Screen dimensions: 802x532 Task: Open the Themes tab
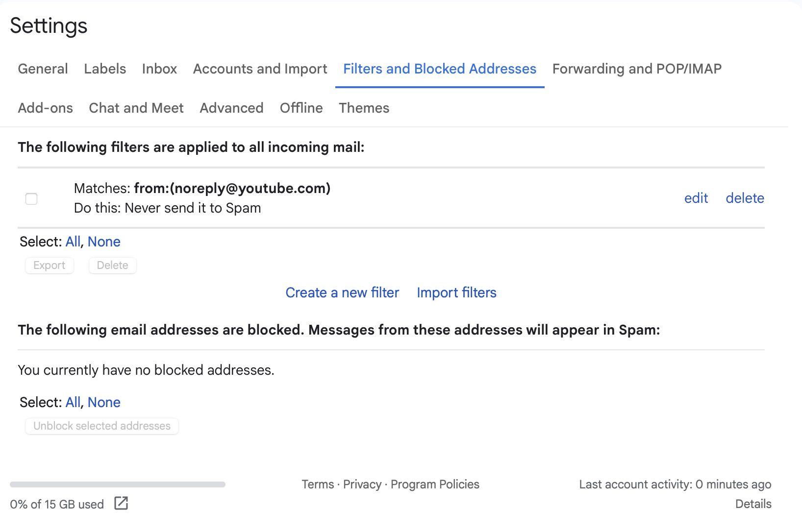[x=364, y=108]
